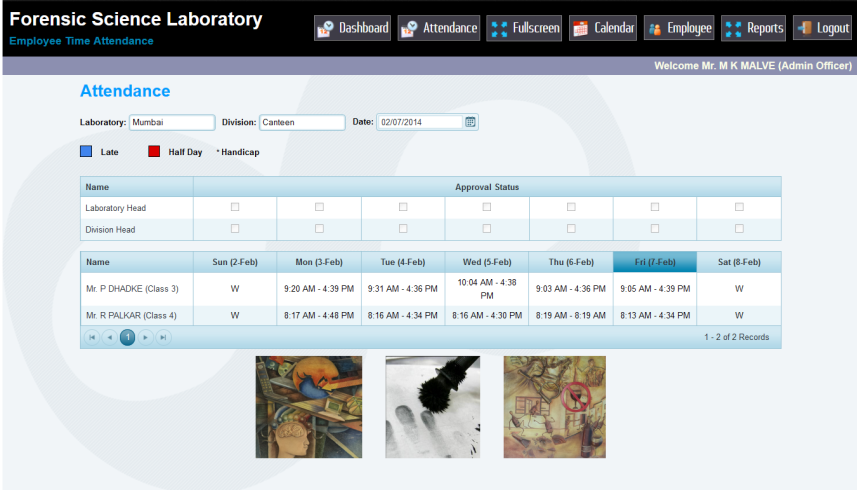Screen dimensions: 857x490
Task: Click the Attendance clock icon
Action: tap(409, 29)
